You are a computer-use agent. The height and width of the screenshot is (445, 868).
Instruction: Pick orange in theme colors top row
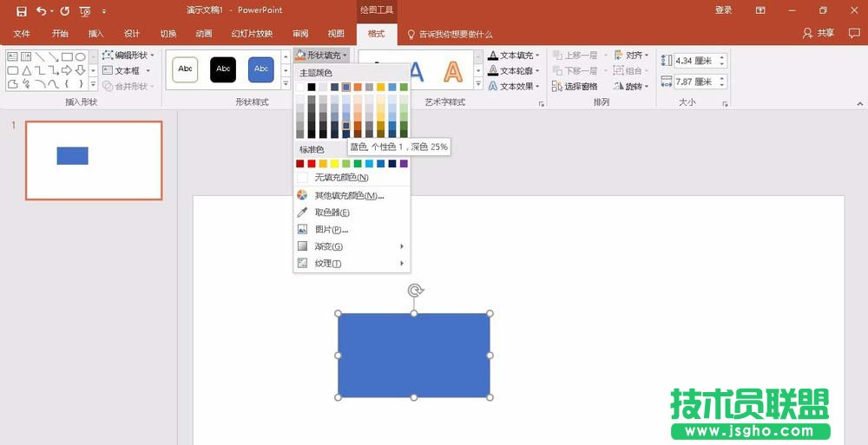click(x=358, y=87)
